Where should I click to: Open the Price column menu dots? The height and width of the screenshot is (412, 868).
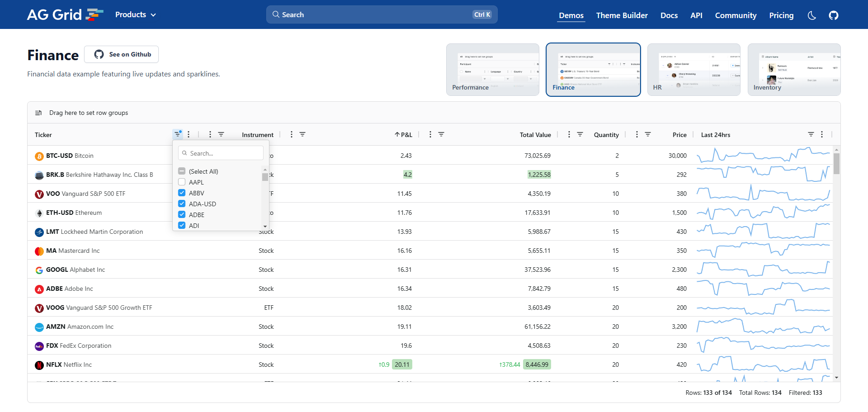click(637, 134)
